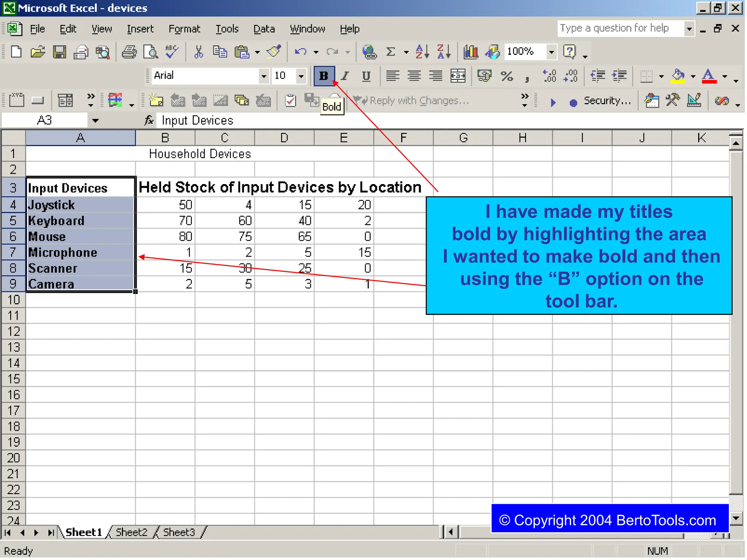Click the Undo arrow

pyautogui.click(x=301, y=52)
